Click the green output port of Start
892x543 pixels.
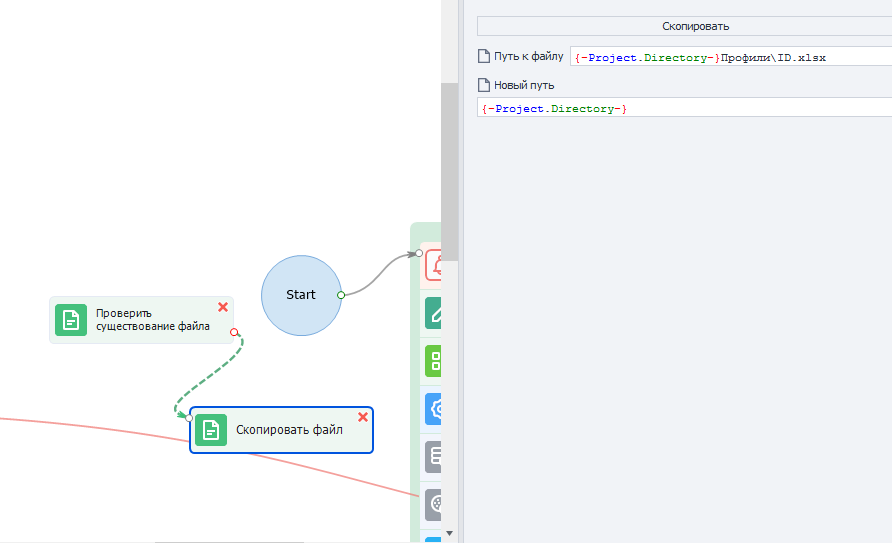pos(341,295)
